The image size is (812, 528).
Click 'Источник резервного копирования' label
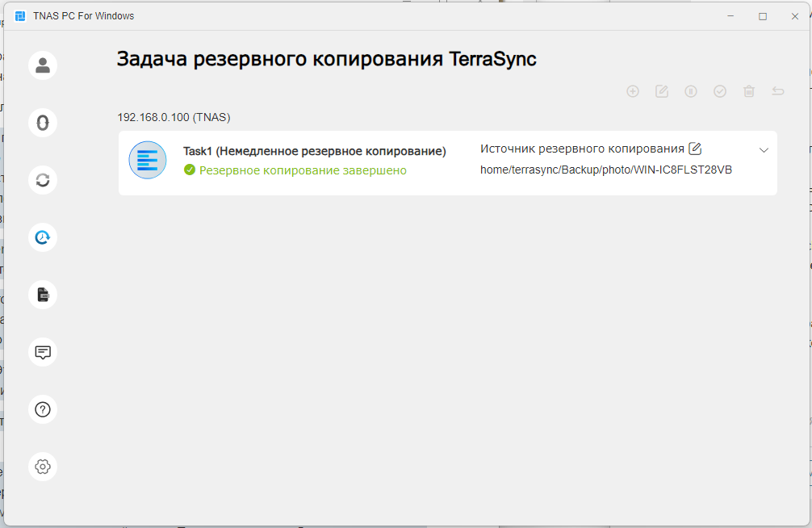click(582, 149)
